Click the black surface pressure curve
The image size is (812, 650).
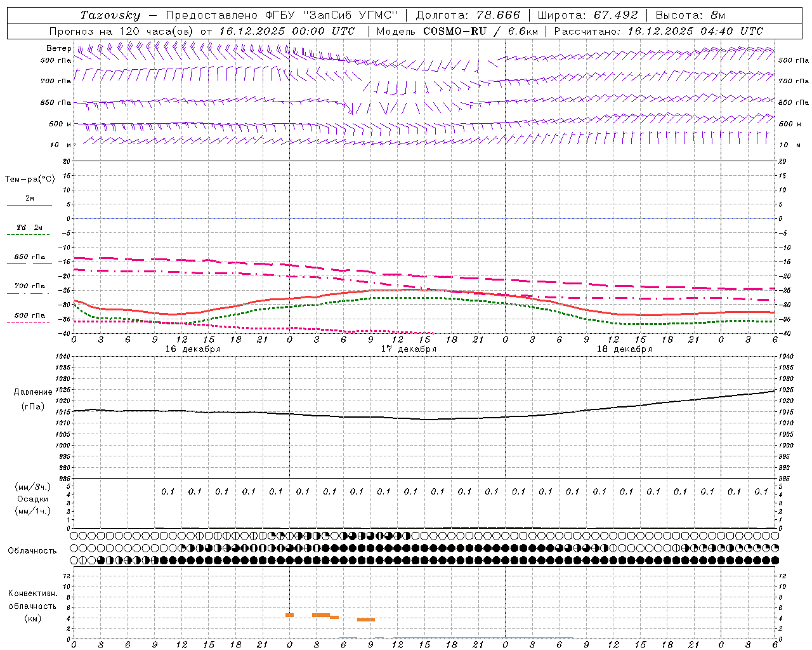(424, 419)
